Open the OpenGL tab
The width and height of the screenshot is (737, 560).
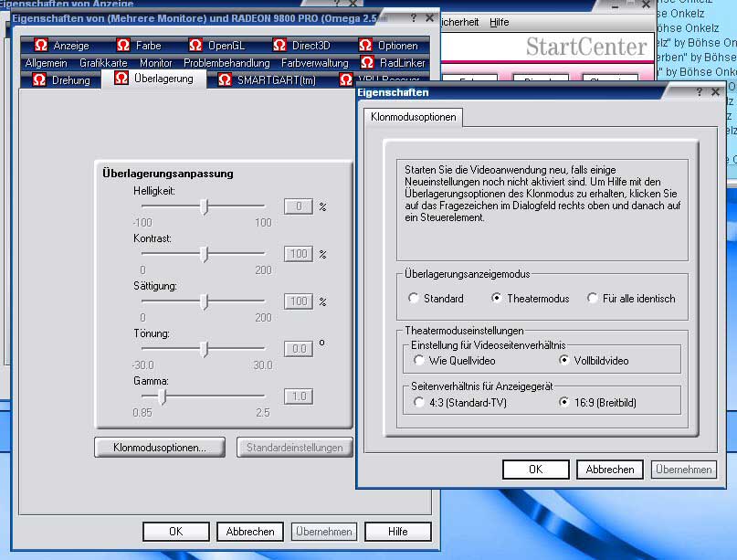click(x=217, y=46)
